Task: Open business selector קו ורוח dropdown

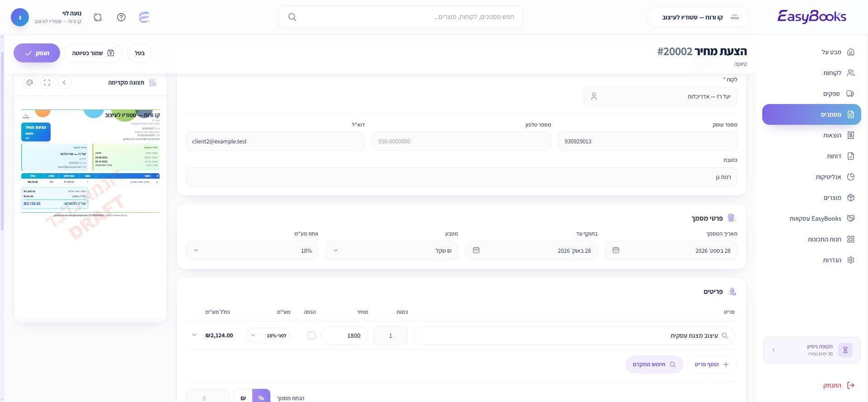Action: click(698, 17)
